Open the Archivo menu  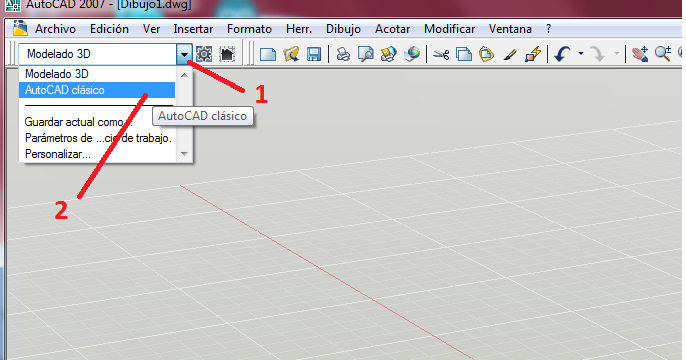(x=56, y=29)
